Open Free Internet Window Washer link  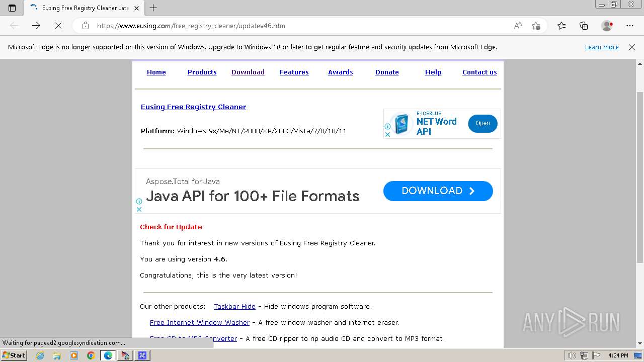coord(200,322)
